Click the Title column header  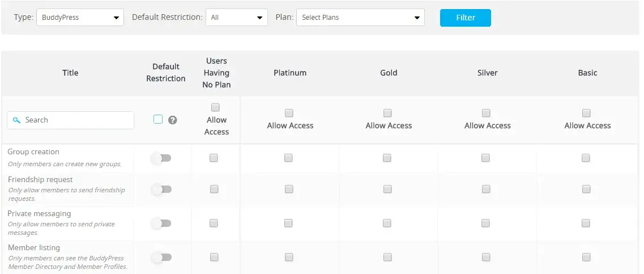coord(70,73)
